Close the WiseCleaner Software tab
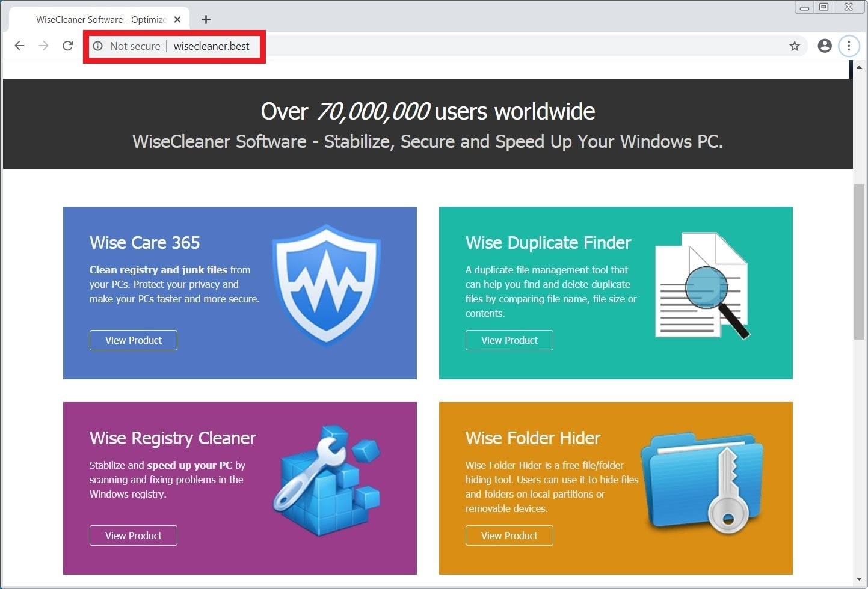Viewport: 868px width, 589px height. click(x=177, y=19)
